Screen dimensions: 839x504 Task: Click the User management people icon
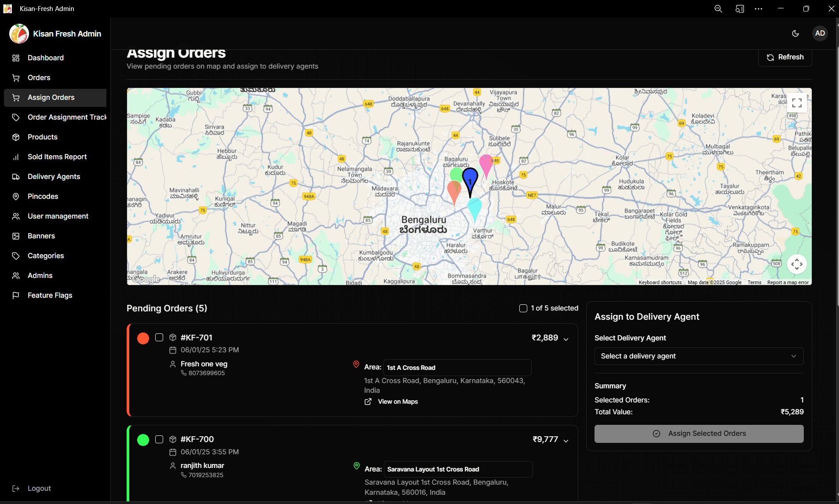(16, 216)
